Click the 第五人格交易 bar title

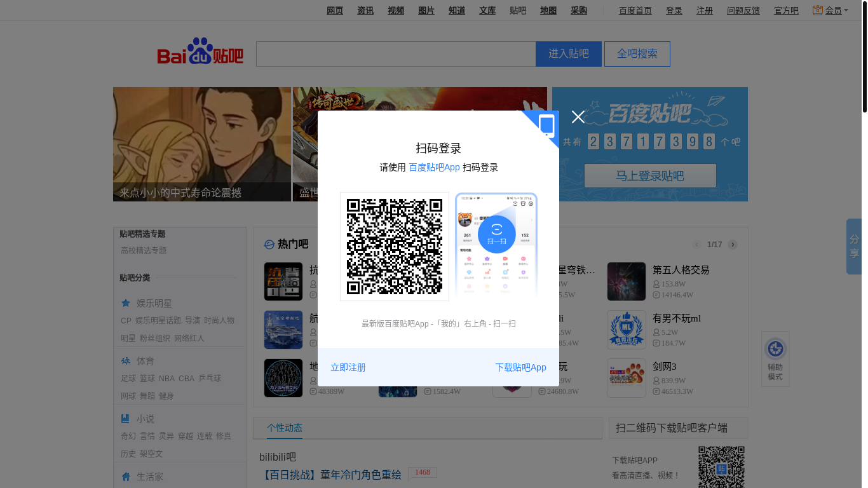[x=681, y=270]
